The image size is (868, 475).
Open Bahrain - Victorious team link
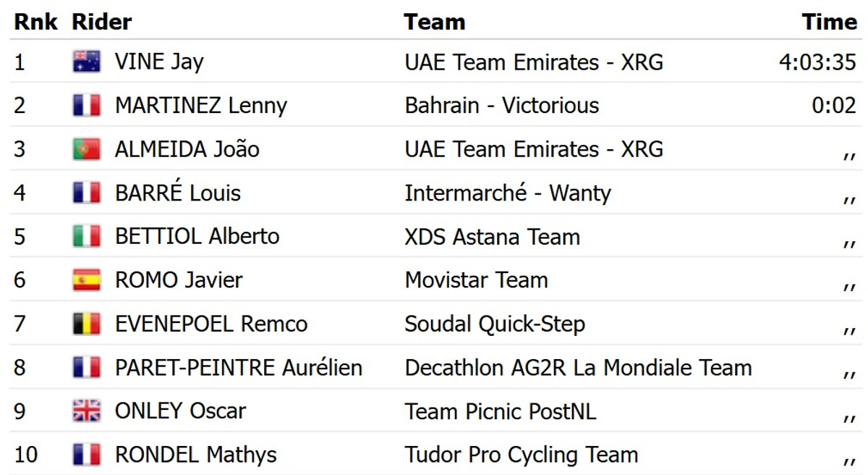pos(502,106)
